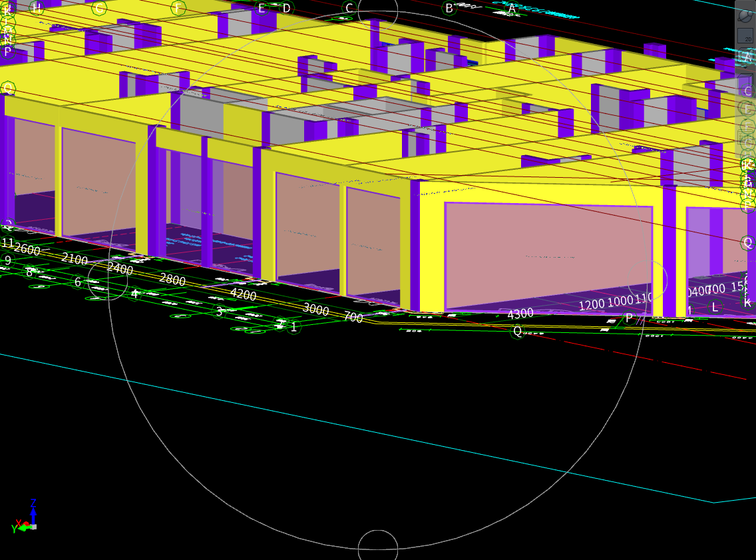Select the 2400 dimension text
This screenshot has height=560, width=756.
click(x=120, y=268)
